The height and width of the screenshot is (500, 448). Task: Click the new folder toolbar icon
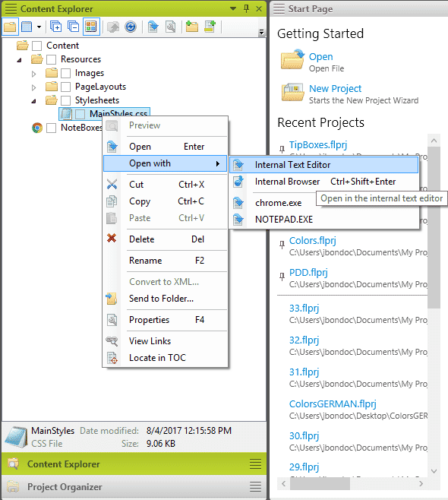click(x=192, y=27)
